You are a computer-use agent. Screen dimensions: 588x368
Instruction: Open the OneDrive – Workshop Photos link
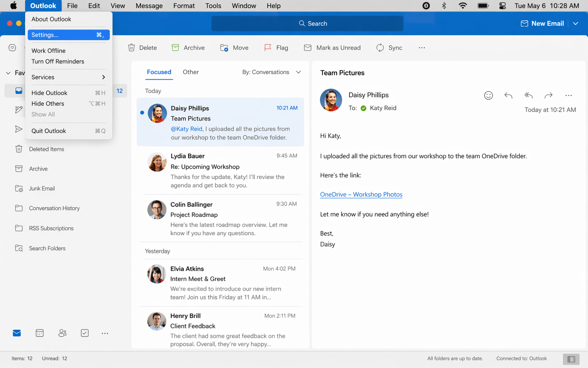coord(361,194)
